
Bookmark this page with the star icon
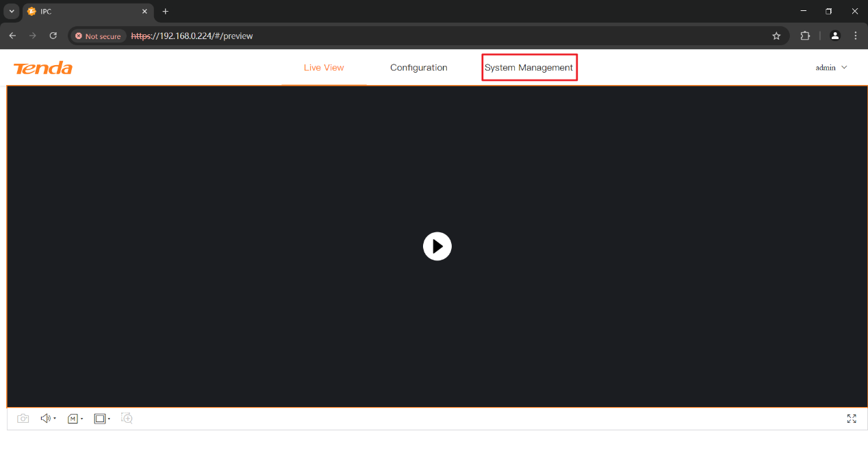pos(776,36)
